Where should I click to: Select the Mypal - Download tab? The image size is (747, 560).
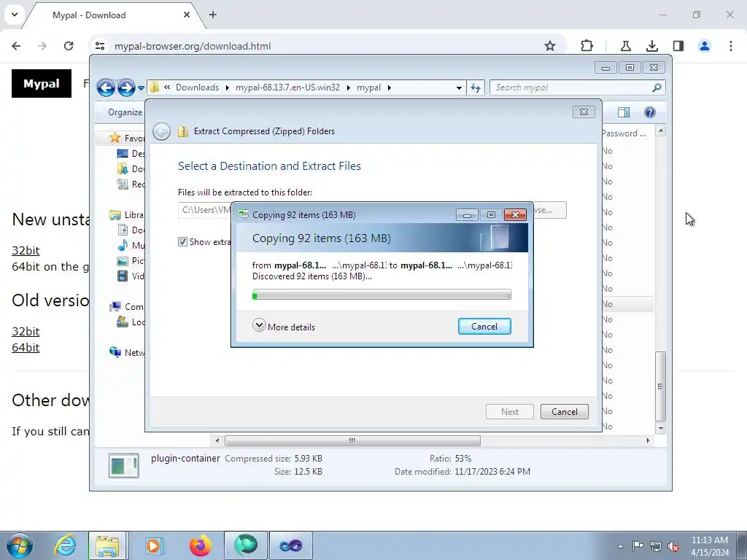pyautogui.click(x=115, y=15)
